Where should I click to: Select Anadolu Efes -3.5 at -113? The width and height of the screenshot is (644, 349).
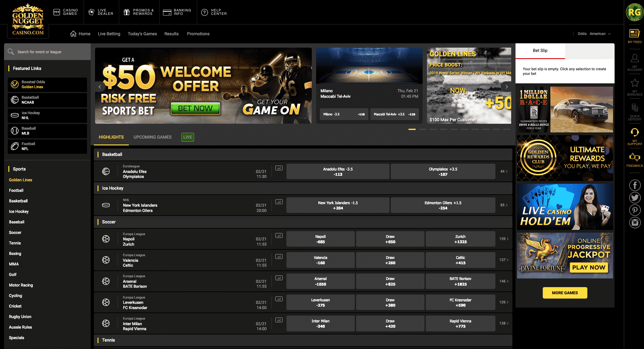tap(338, 171)
